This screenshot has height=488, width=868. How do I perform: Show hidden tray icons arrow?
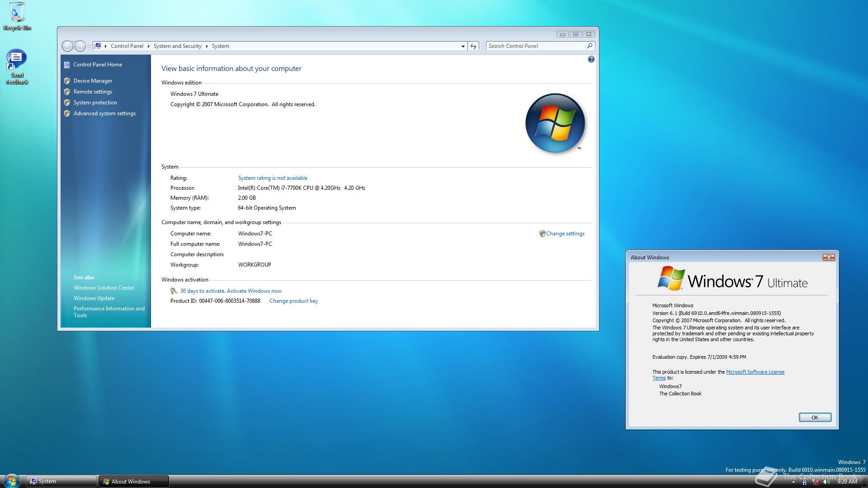click(x=793, y=482)
